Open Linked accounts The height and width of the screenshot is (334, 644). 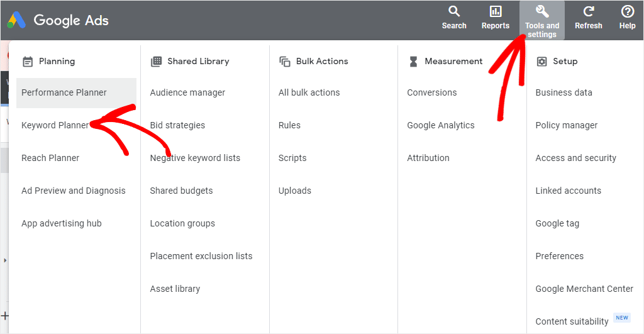(568, 191)
